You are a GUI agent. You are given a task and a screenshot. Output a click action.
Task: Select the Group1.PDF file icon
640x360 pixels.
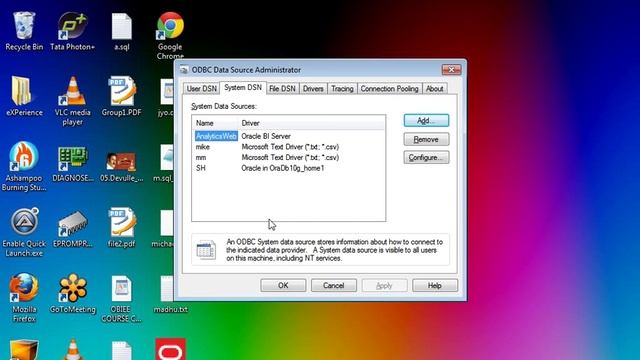pos(121,96)
